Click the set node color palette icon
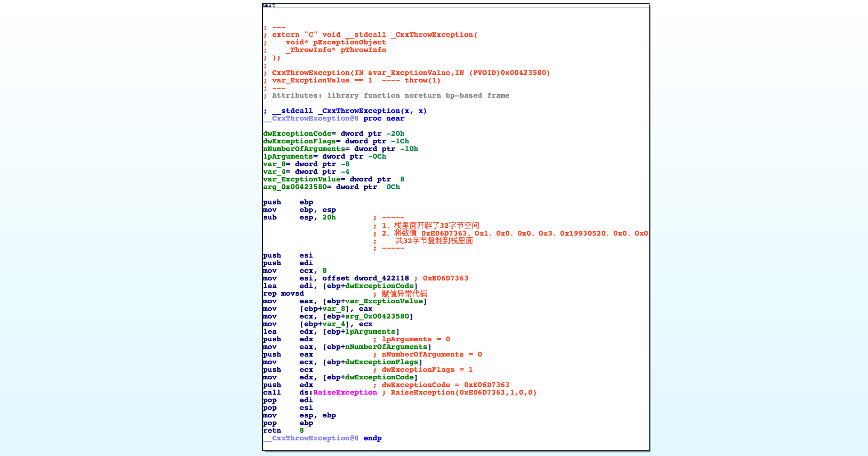The image size is (868, 456). pos(265,6)
